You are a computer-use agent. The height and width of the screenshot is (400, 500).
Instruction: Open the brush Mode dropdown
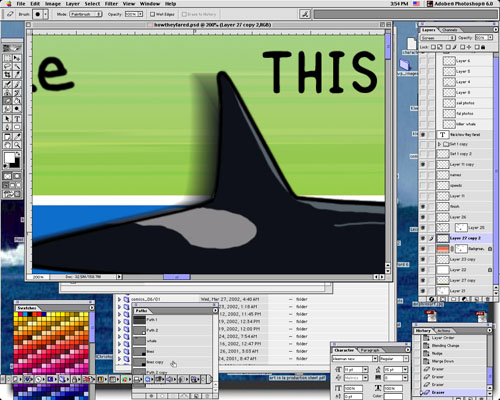click(86, 14)
